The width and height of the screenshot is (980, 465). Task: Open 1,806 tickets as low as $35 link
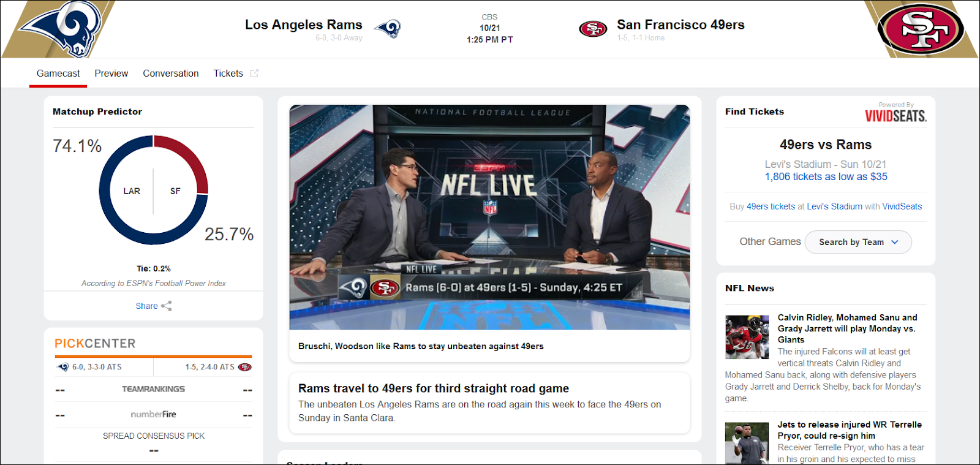coord(826,176)
